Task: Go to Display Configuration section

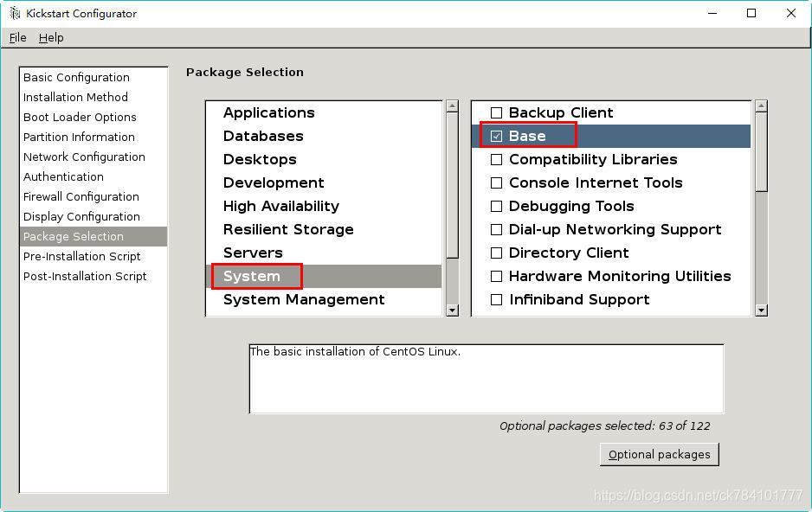Action: 93,217
